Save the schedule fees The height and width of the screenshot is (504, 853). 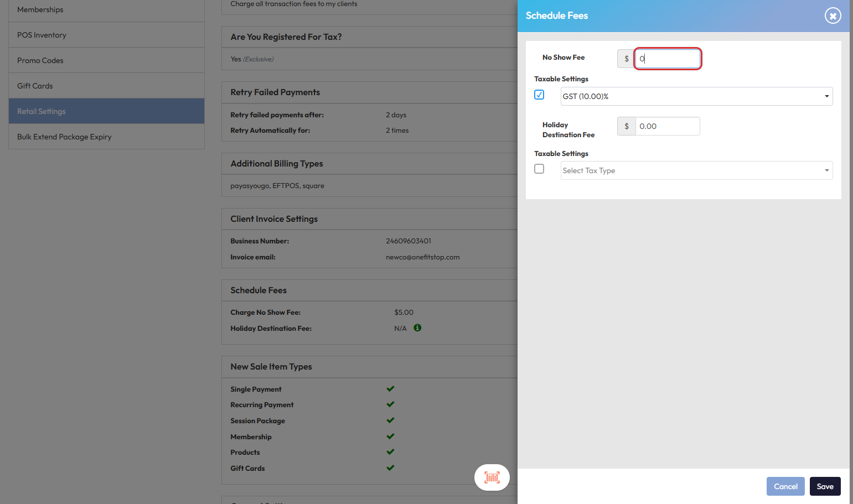pos(825,486)
